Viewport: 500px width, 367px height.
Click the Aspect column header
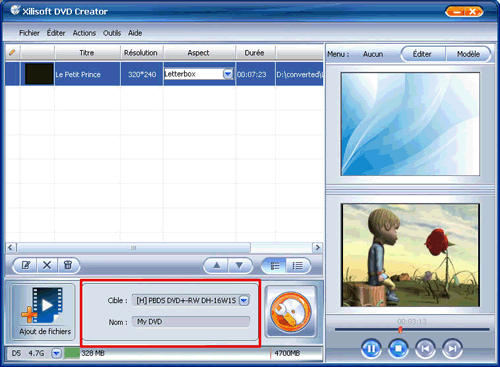pos(199,53)
